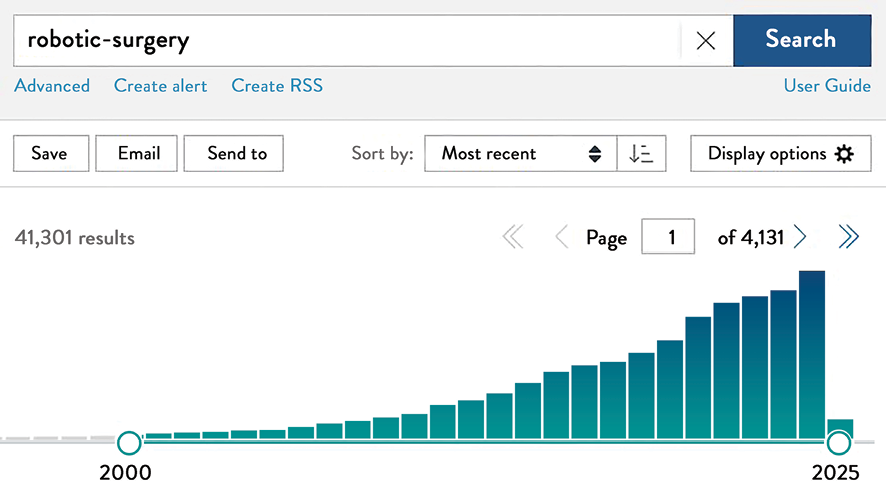This screenshot has height=493, width=886.
Task: Click the 2025 timeline slider handle
Action: coord(839,443)
